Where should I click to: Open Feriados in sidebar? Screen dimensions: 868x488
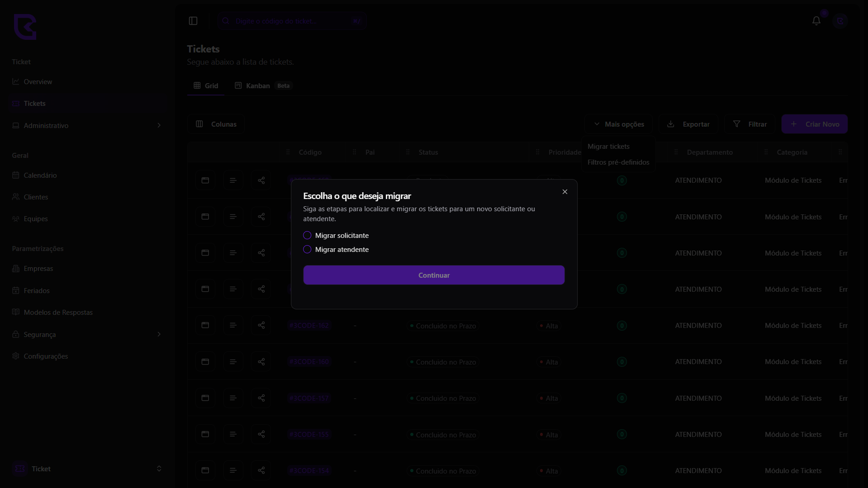(x=37, y=290)
